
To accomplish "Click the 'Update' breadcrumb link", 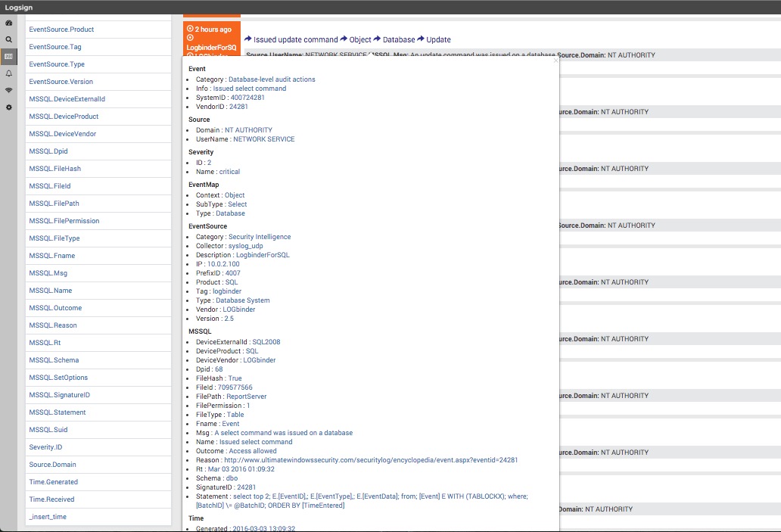I will [x=438, y=39].
